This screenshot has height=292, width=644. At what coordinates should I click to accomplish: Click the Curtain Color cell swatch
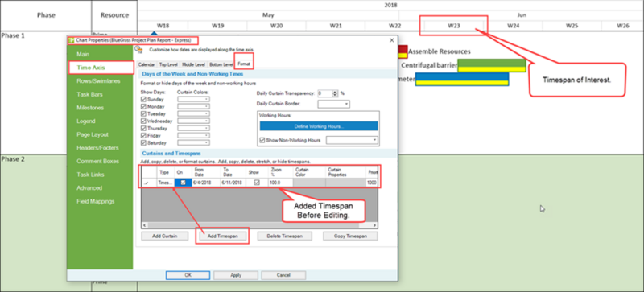click(x=309, y=183)
